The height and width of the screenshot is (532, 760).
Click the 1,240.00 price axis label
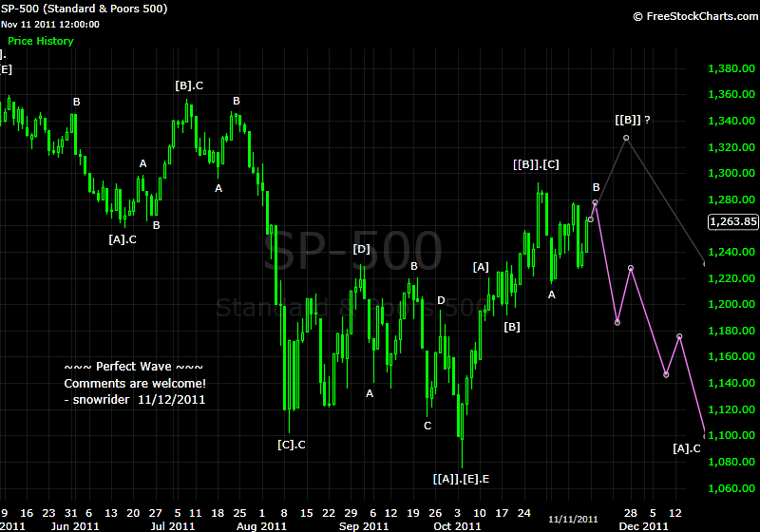tap(731, 252)
